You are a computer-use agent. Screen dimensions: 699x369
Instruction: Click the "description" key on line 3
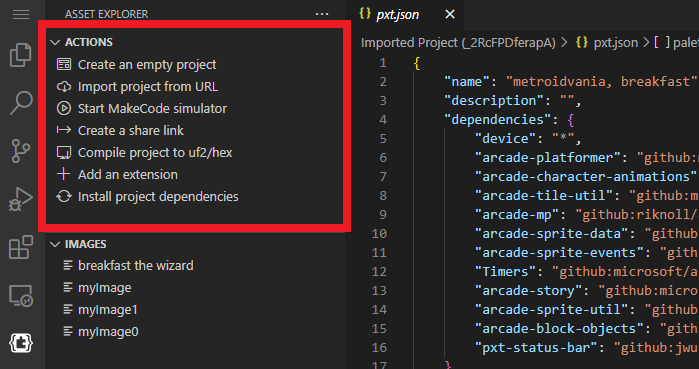[x=494, y=101]
